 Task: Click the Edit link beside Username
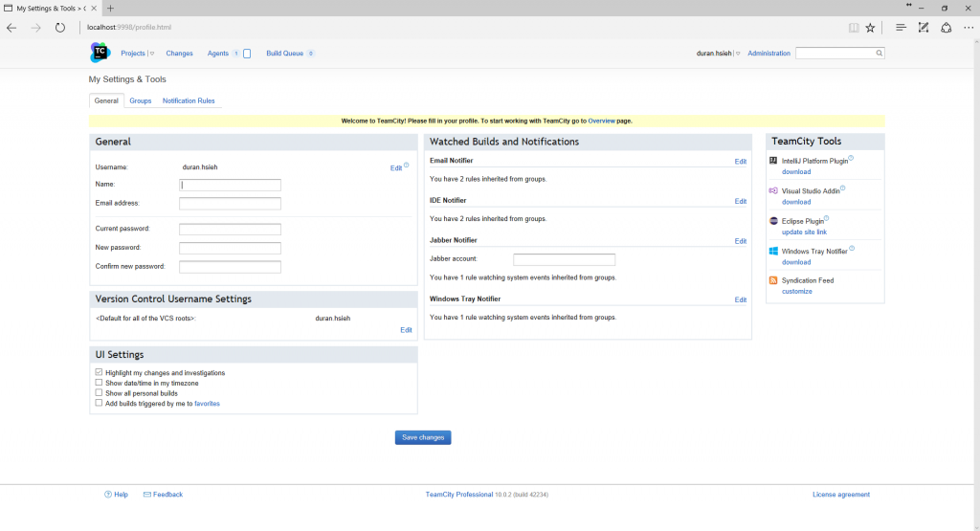coord(396,168)
